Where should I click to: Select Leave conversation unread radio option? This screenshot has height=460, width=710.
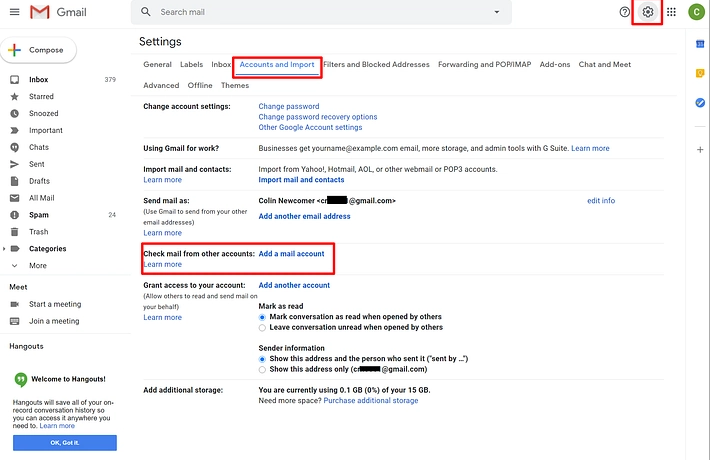pyautogui.click(x=263, y=327)
